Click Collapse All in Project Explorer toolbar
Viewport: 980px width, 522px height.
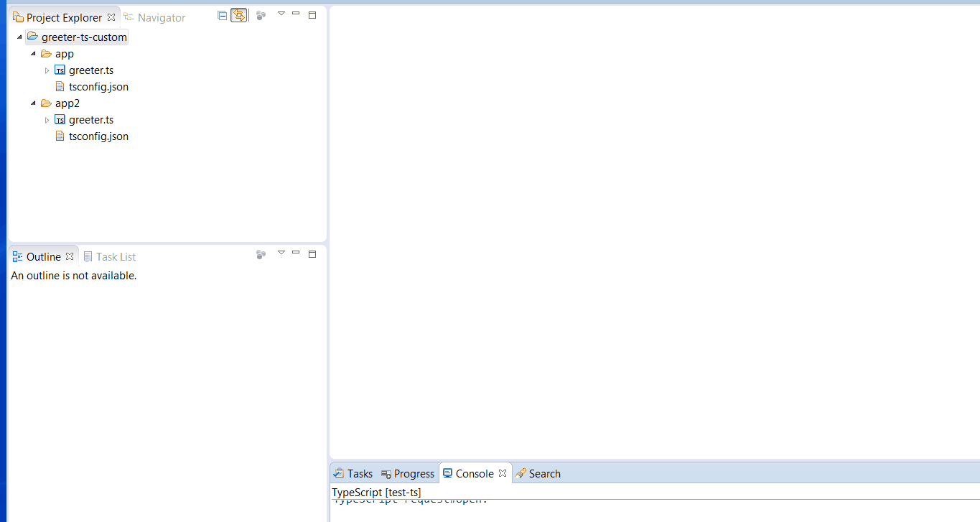coord(222,14)
